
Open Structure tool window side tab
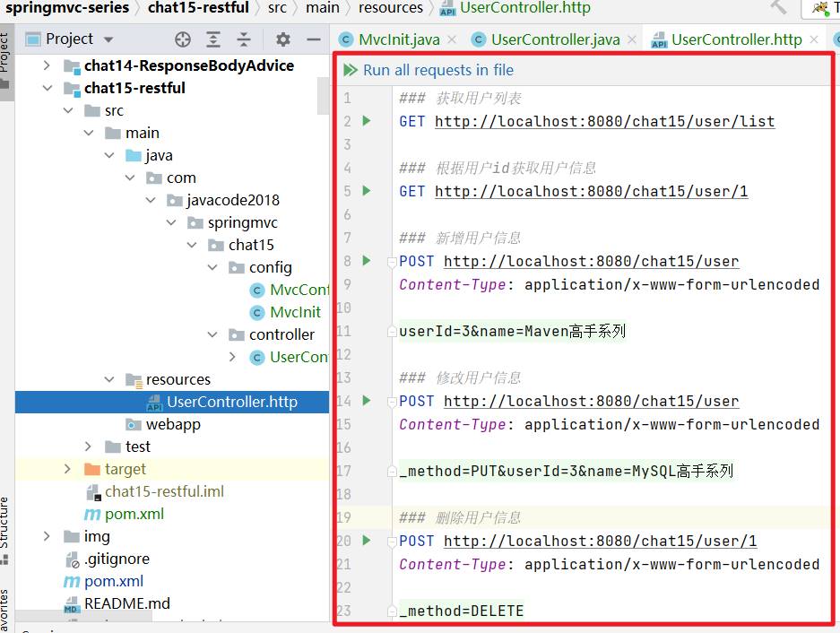pos(4,531)
